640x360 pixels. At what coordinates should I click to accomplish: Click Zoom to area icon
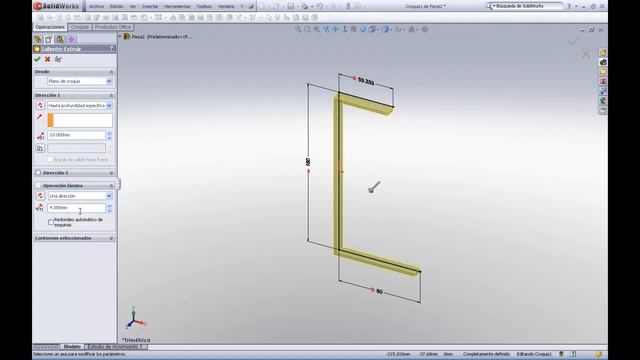click(307, 29)
